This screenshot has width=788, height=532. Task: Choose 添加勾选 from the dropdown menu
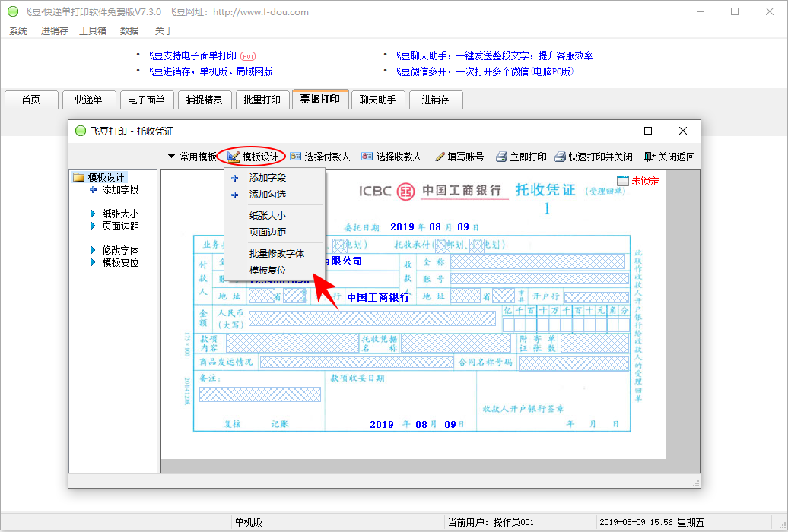click(x=275, y=195)
